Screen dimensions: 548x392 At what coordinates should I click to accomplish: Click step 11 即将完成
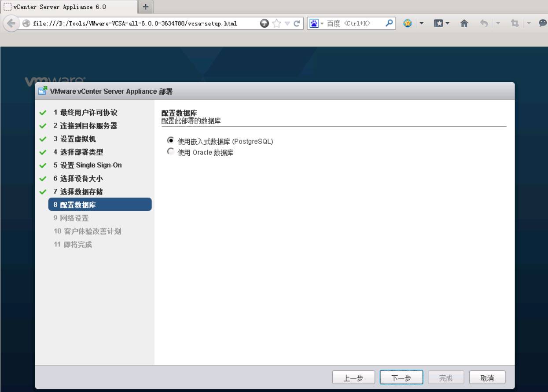(x=73, y=245)
